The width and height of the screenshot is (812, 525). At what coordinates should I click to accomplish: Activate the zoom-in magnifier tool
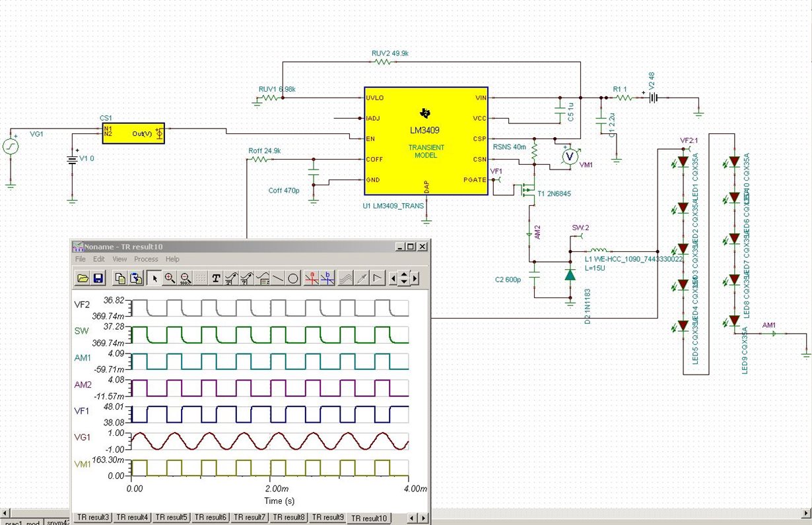pos(170,278)
